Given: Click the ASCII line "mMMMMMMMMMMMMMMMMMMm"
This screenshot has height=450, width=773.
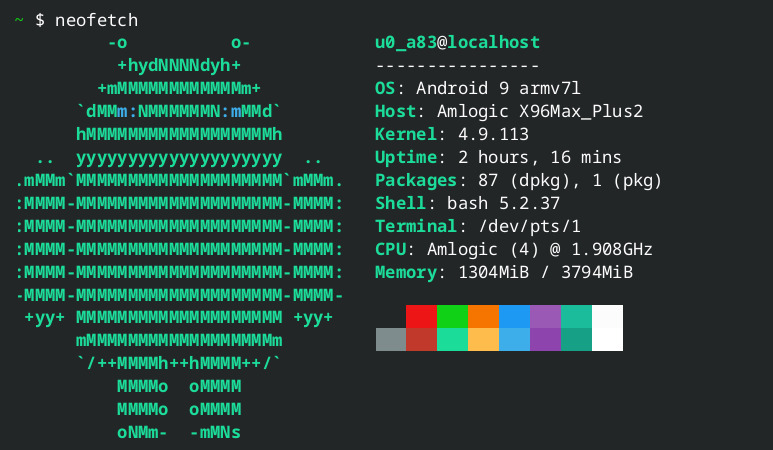Looking at the screenshot, I should pos(179,341).
